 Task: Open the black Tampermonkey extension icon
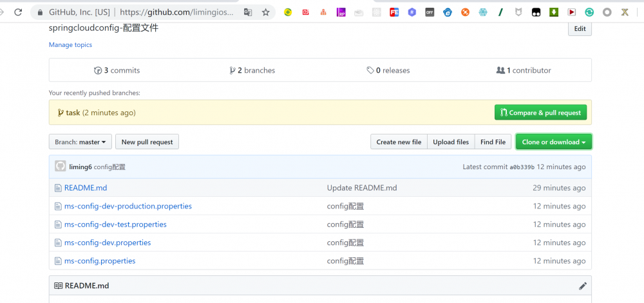pyautogui.click(x=536, y=12)
